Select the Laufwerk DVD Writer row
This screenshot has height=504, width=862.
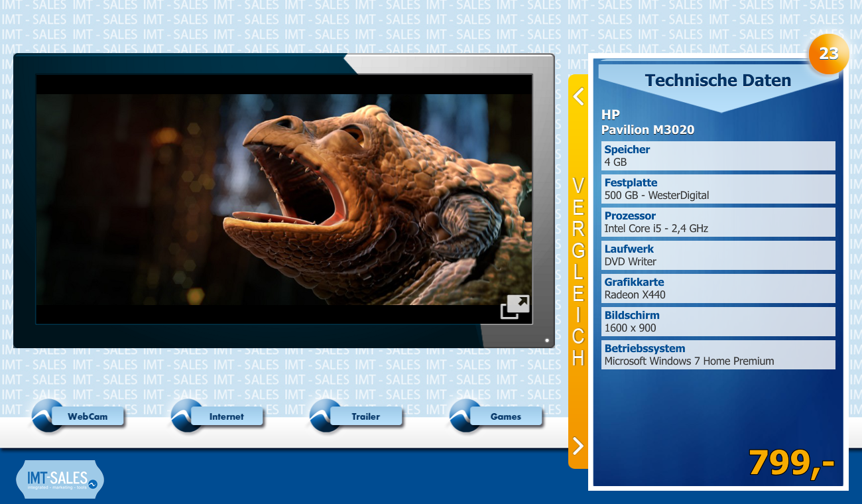pyautogui.click(x=718, y=255)
